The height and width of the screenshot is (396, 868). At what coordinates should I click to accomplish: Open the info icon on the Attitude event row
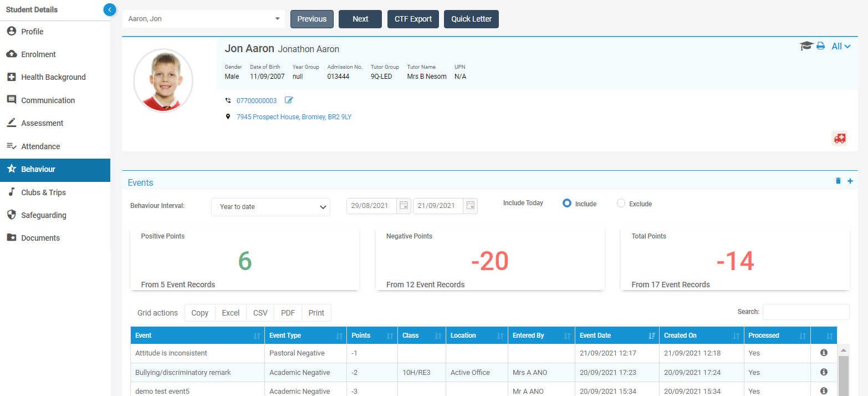pos(824,353)
